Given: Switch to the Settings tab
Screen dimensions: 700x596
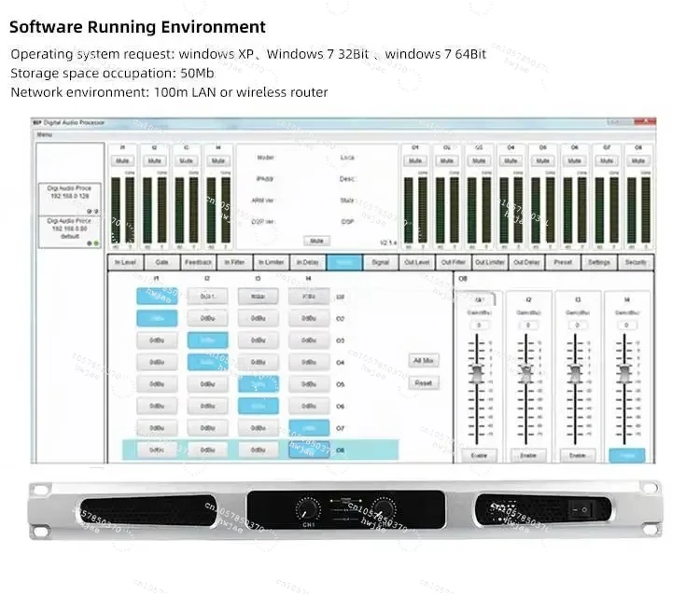Looking at the screenshot, I should tap(599, 262).
